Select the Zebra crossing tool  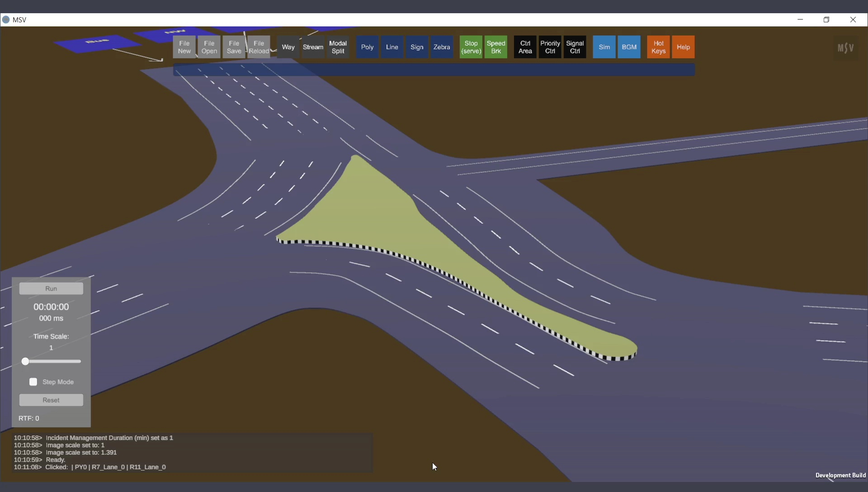[x=442, y=47]
